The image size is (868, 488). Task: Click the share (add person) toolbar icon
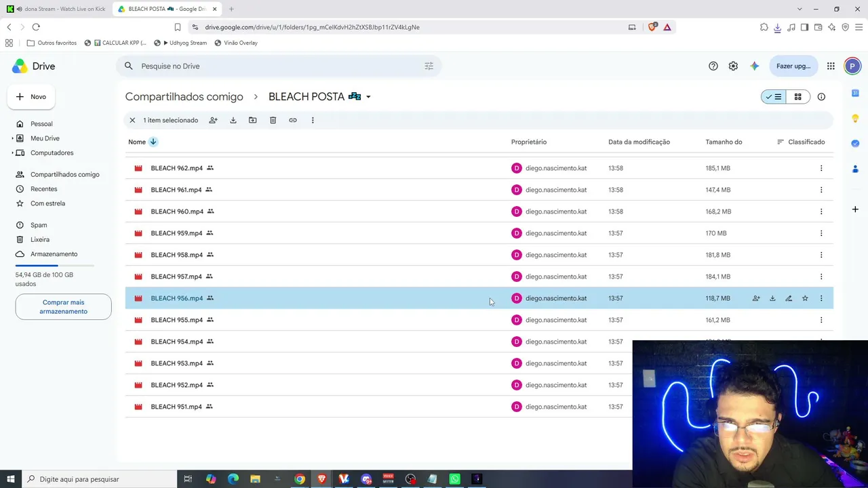pos(213,120)
